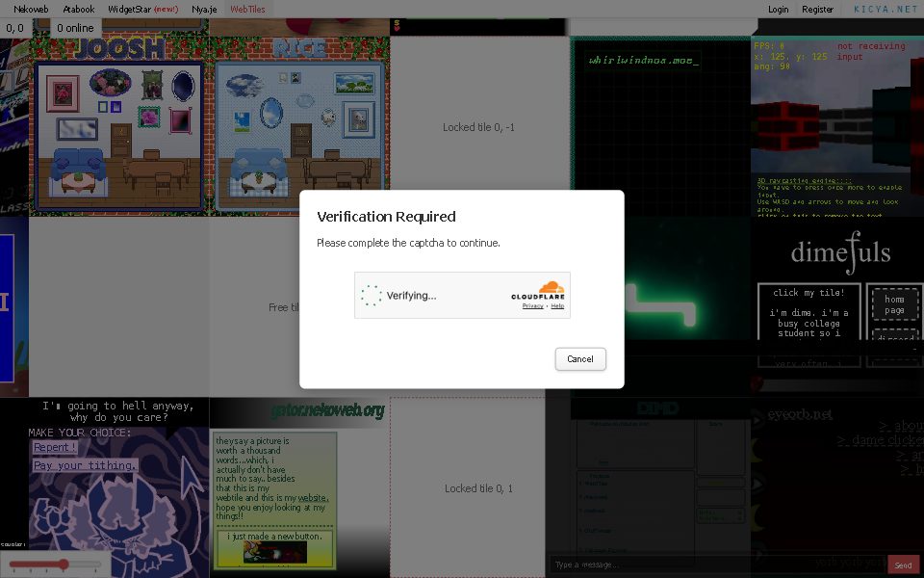Click the eyeorb.net tile title

coord(800,414)
